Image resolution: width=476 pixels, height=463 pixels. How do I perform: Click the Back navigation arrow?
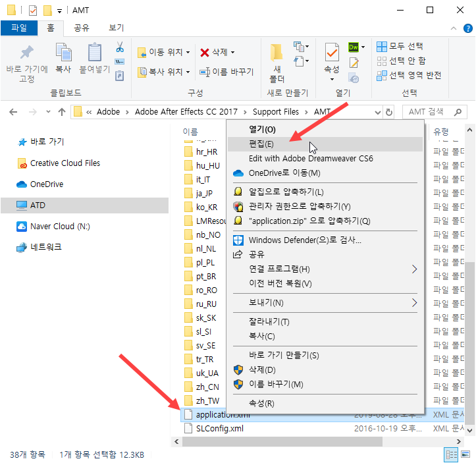[x=13, y=112]
